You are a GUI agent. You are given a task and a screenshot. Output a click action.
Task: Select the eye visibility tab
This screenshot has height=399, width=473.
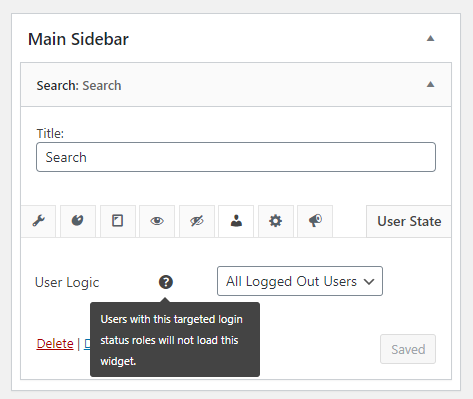coord(157,221)
